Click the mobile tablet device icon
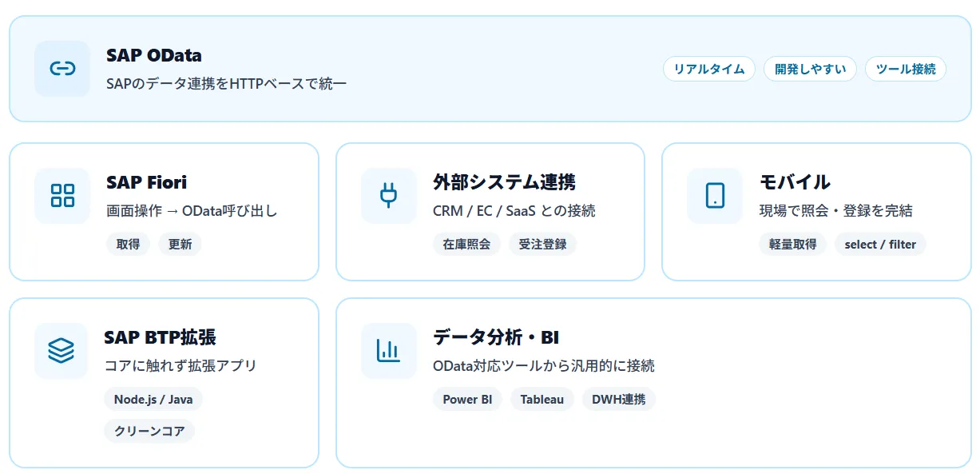The height and width of the screenshot is (474, 980). (x=715, y=196)
